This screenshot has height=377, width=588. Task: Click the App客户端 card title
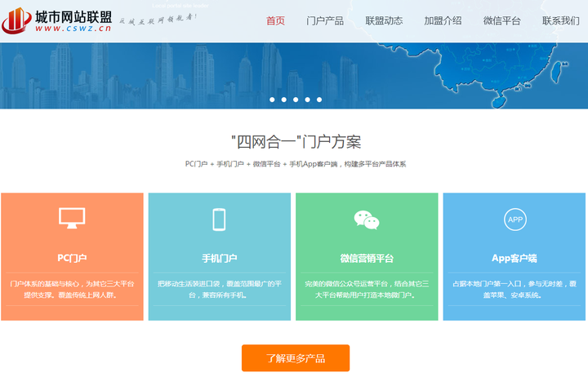(514, 258)
